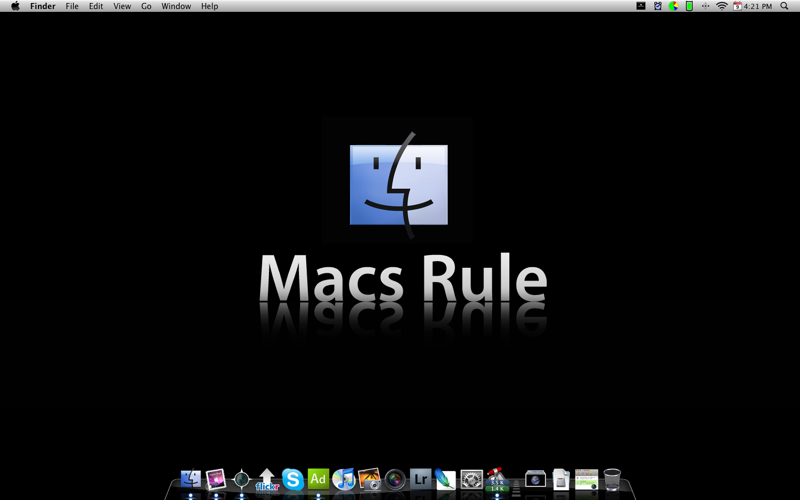Open the Wi-Fi status menu
This screenshot has height=500, width=800.
[721, 6]
